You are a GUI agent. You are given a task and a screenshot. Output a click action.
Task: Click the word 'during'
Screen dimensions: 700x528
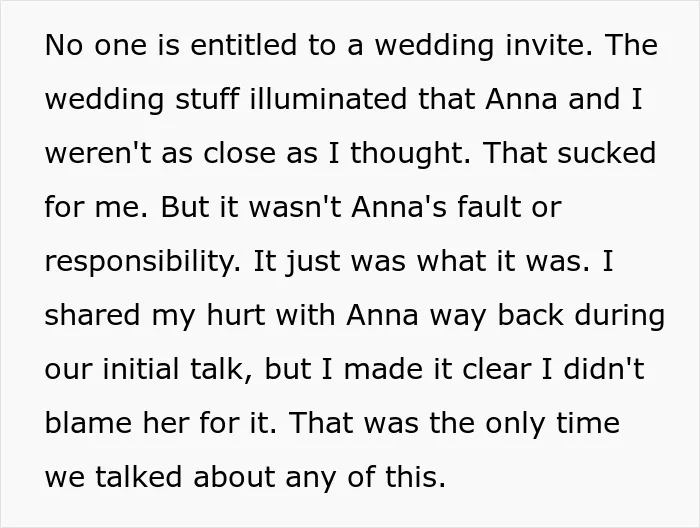[620, 317]
